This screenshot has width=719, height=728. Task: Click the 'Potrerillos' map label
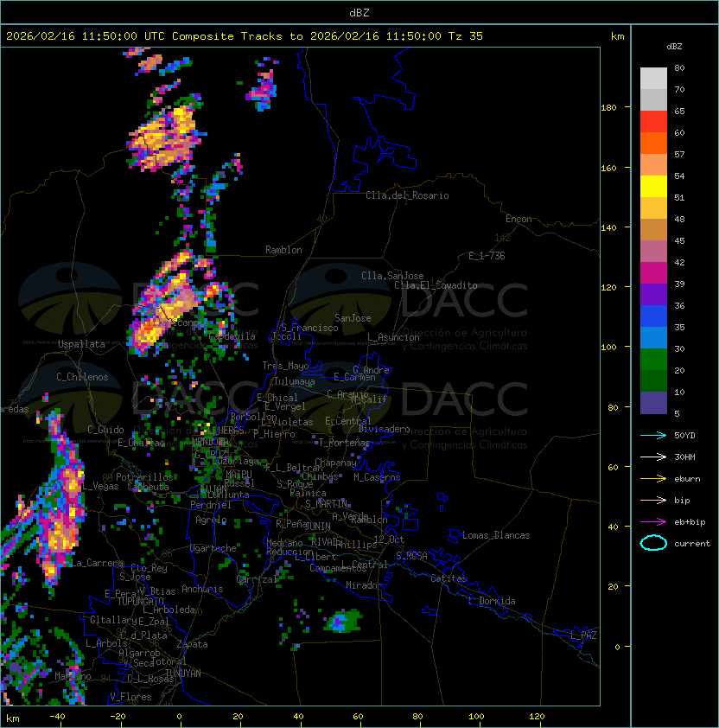coord(144,477)
